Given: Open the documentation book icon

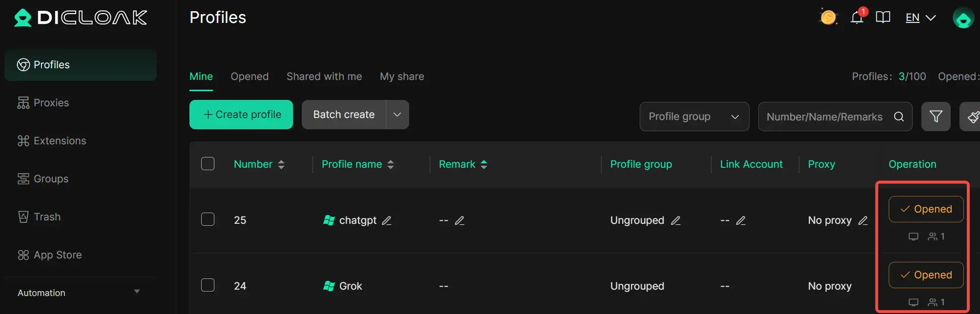Looking at the screenshot, I should point(883,18).
